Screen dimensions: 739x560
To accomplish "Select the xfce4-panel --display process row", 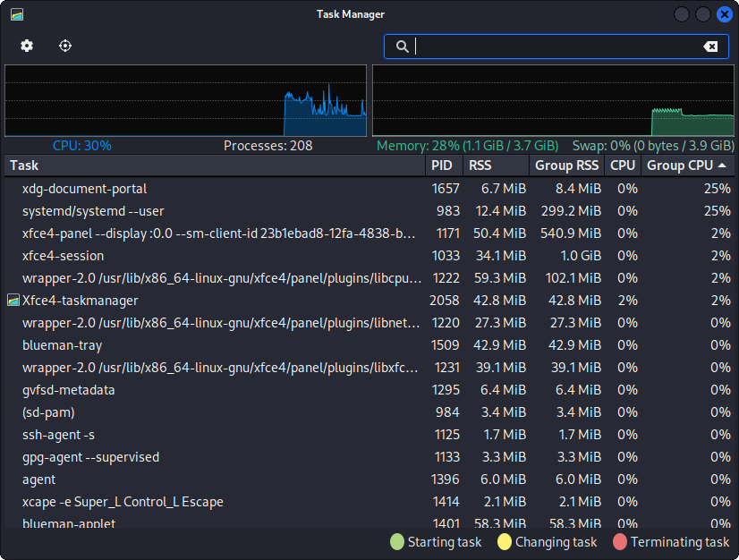I will coord(369,233).
